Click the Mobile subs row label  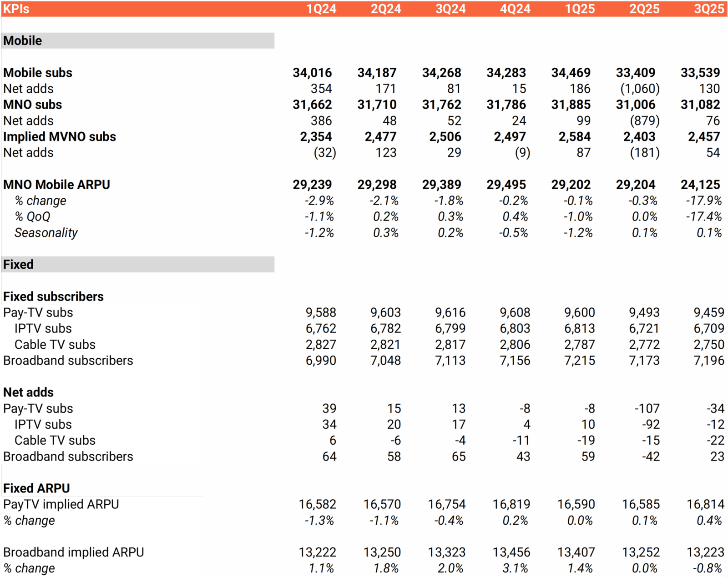(38, 73)
